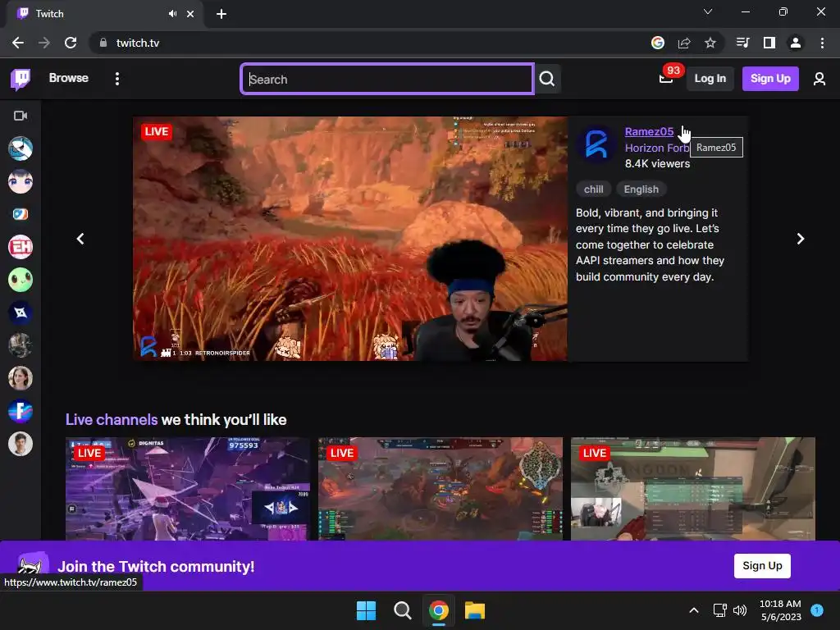Select the Twitch browser tab
The image size is (840, 630).
tap(104, 14)
